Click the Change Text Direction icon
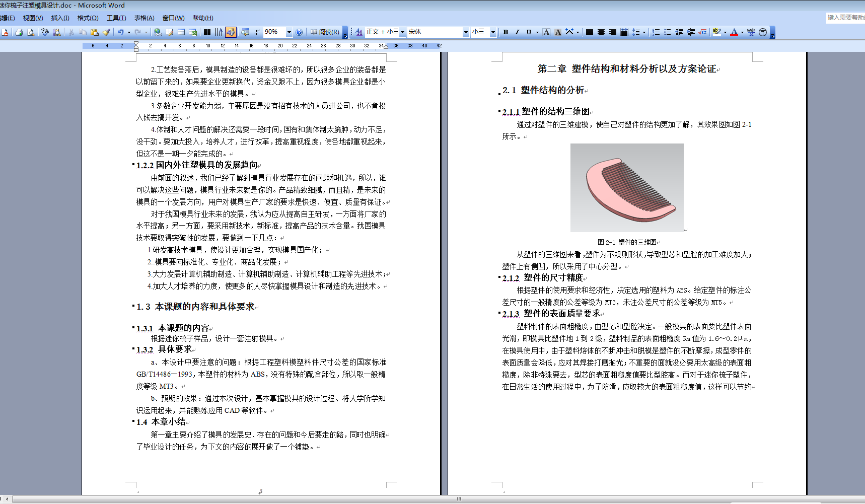This screenshot has width=865, height=504. tap(219, 32)
